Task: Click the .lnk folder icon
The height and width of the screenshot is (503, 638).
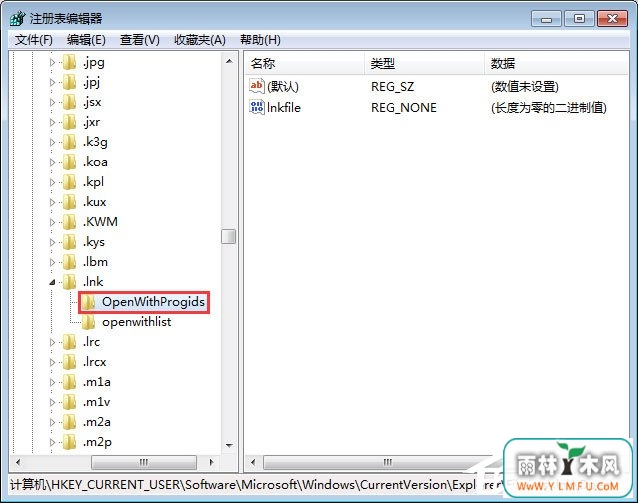Action: pos(69,282)
